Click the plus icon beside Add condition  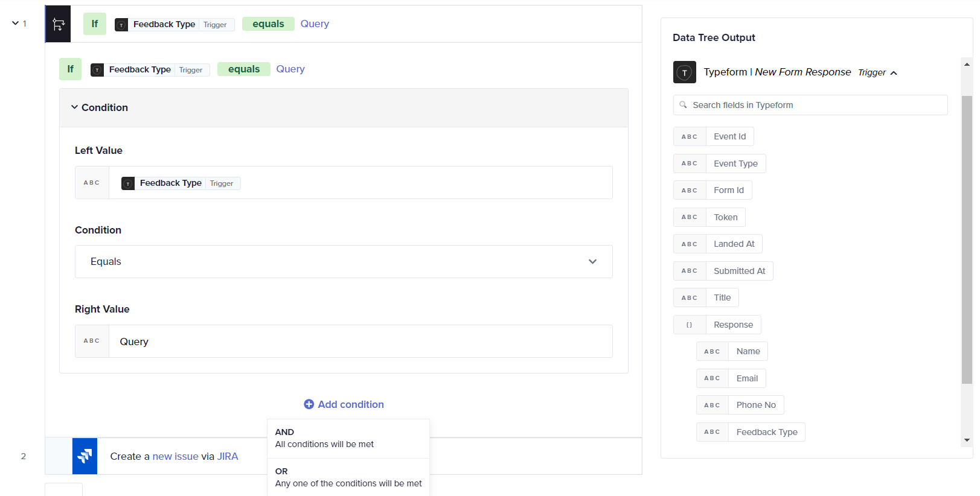point(309,404)
